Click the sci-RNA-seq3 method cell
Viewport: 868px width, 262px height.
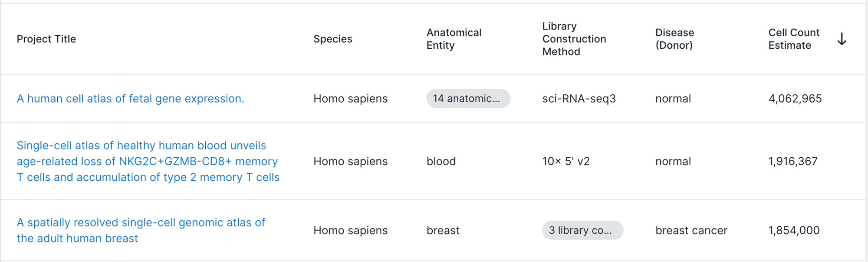pyautogui.click(x=579, y=99)
